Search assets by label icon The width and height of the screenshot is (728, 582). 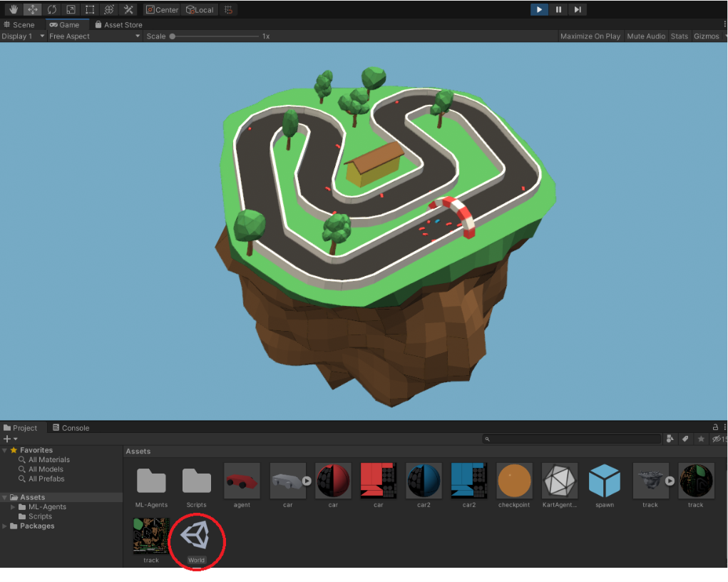(685, 439)
